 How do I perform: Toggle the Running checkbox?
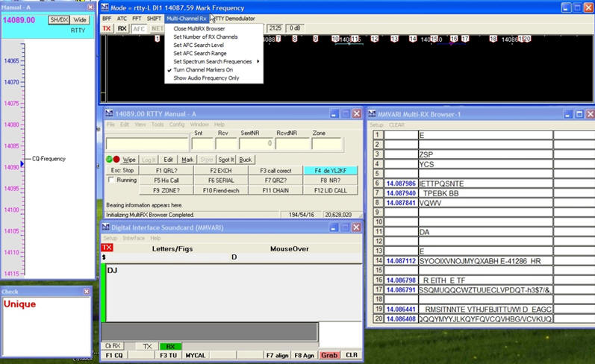click(x=112, y=180)
